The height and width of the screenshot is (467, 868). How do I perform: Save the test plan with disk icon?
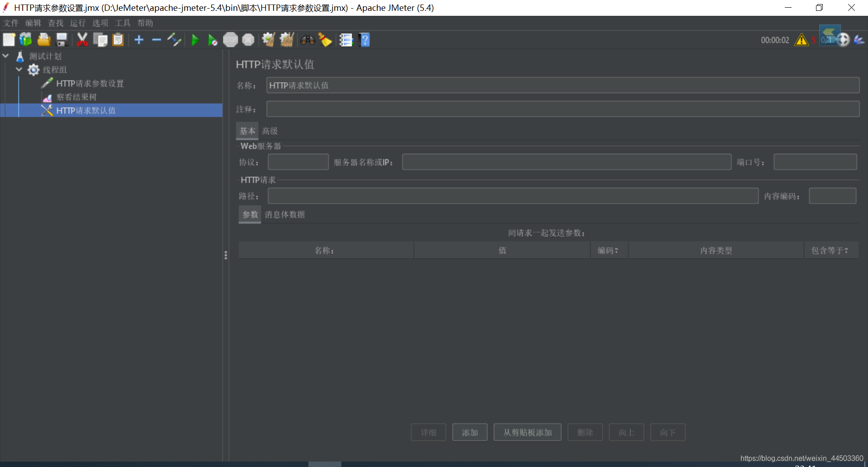(62, 40)
